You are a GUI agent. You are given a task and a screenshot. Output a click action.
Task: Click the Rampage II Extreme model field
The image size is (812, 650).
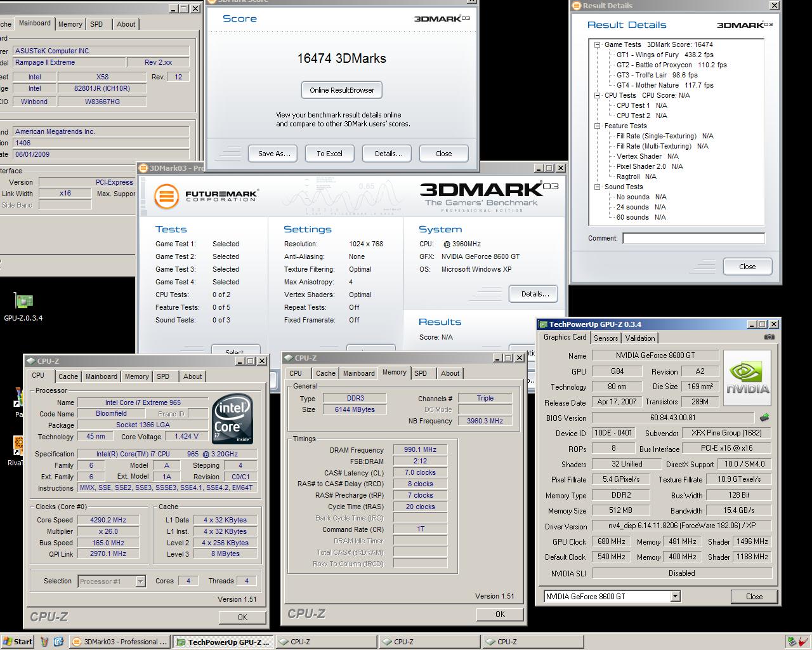click(x=68, y=62)
